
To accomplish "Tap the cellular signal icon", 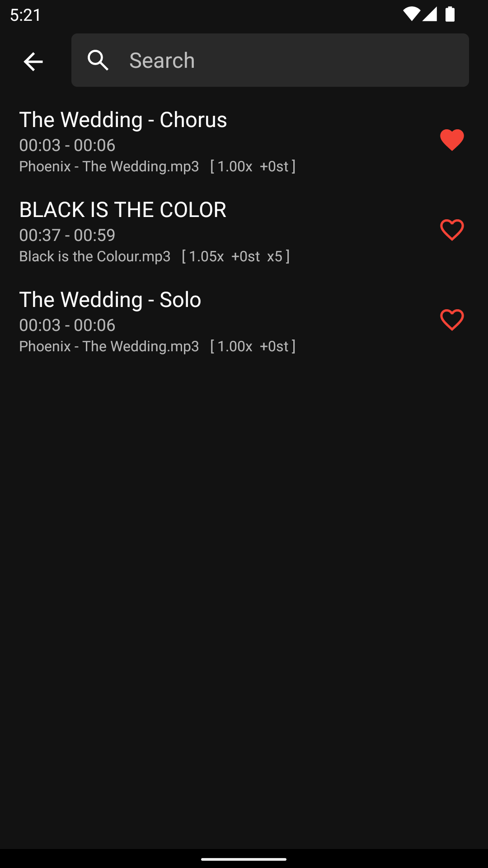I will tap(430, 14).
